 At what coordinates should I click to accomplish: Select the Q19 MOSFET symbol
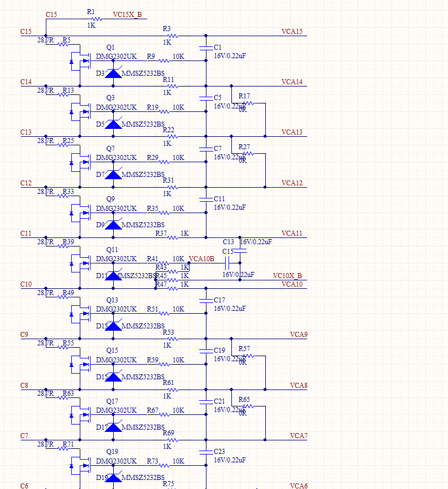coord(80,466)
